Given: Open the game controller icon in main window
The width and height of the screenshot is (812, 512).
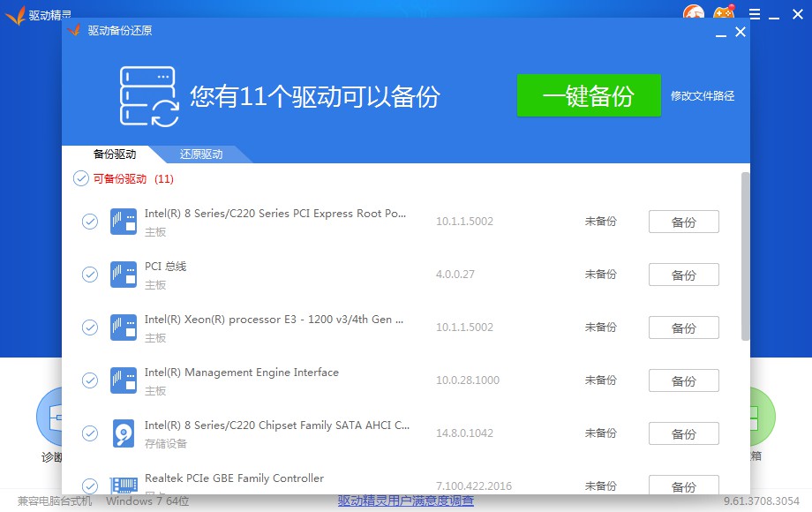Looking at the screenshot, I should pos(724,11).
